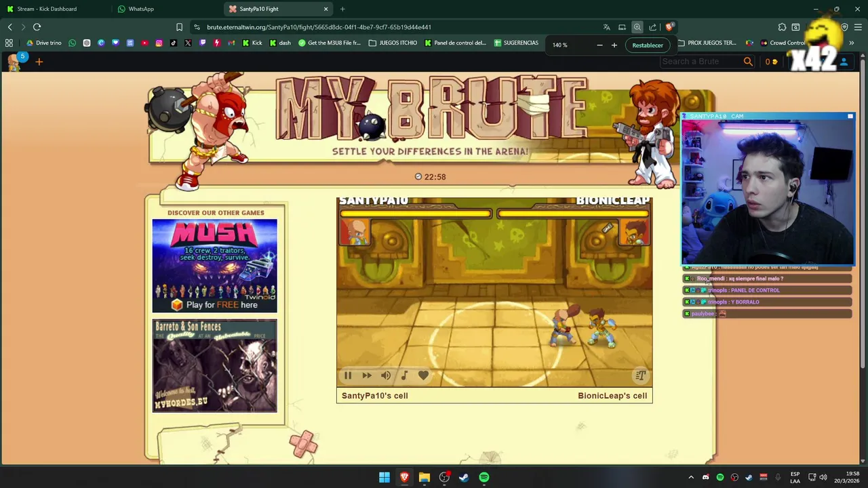Open the Windows Start menu

coord(384,477)
